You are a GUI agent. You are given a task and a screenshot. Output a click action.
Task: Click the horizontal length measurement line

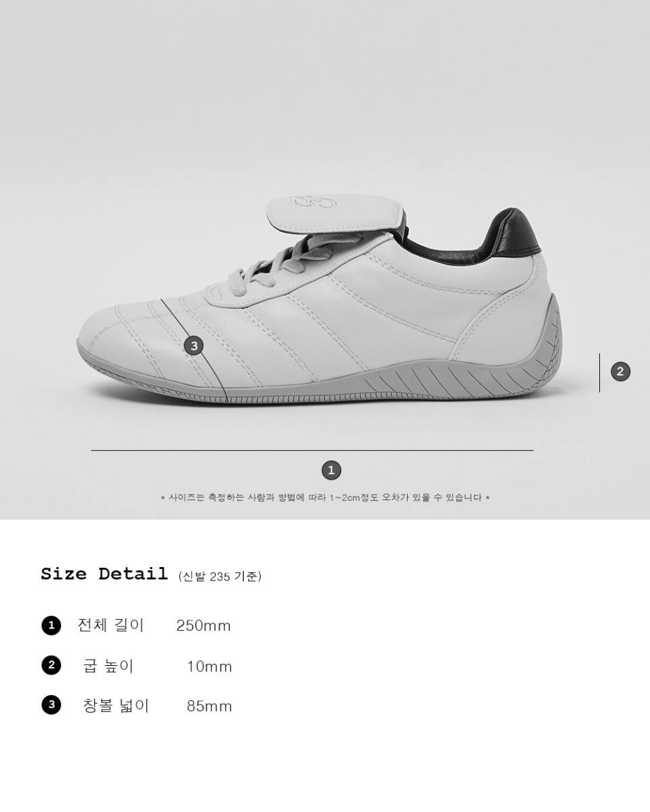(312, 450)
